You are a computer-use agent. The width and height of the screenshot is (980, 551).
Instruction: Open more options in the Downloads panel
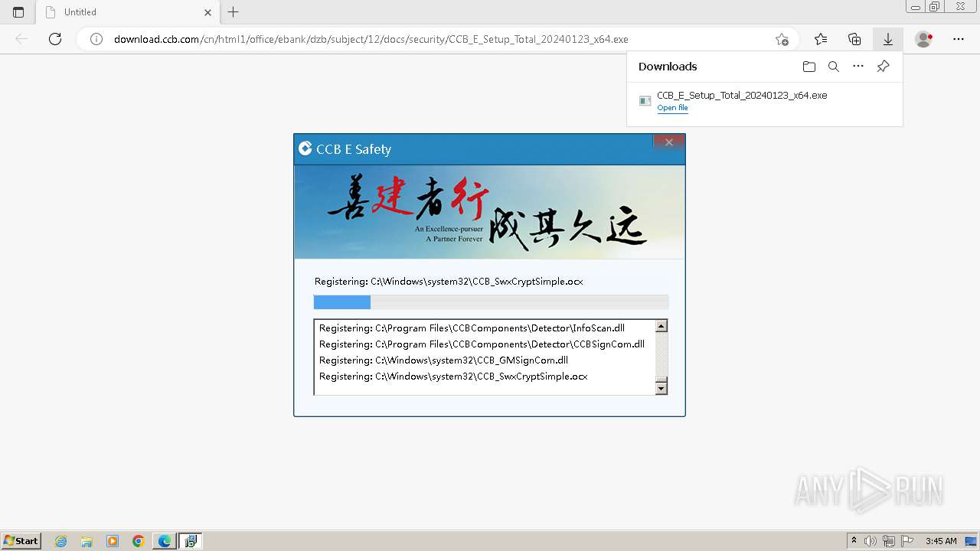(x=858, y=67)
